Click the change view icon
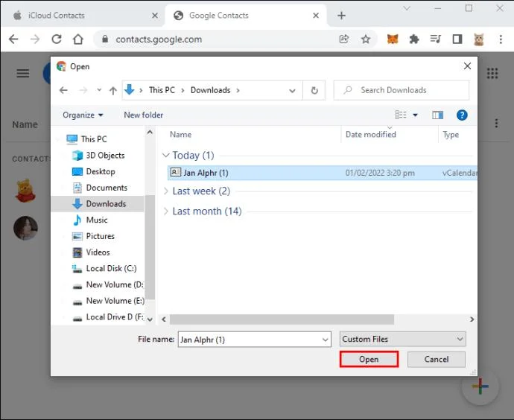This screenshot has width=514, height=420. coord(401,115)
